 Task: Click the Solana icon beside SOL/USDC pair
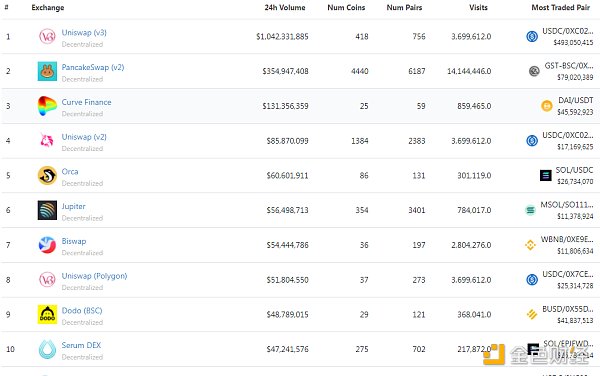click(546, 176)
